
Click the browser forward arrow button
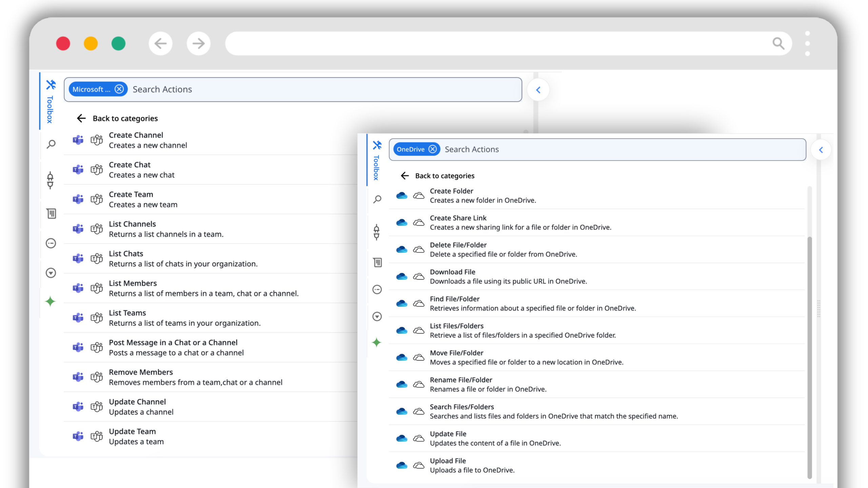click(198, 43)
